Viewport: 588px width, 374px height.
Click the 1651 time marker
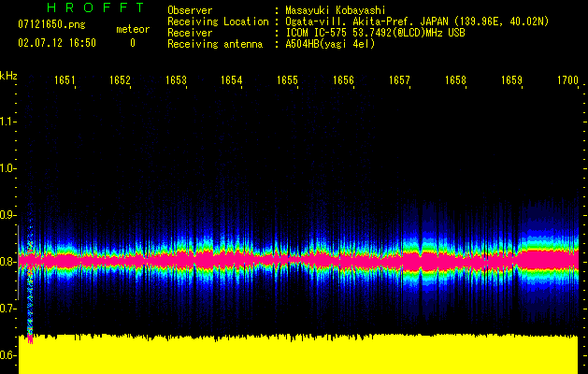(65, 80)
